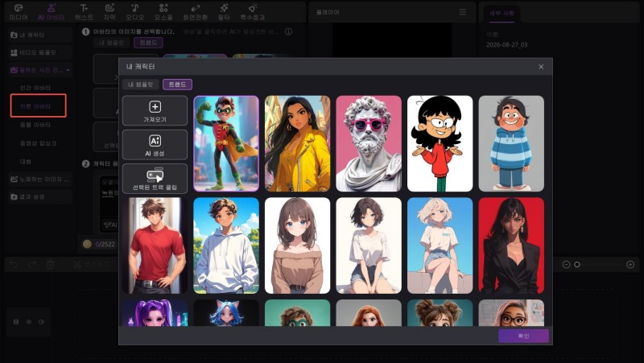The image size is (644, 363).
Task: Select cartoon girl in red sweater
Action: coord(440,144)
